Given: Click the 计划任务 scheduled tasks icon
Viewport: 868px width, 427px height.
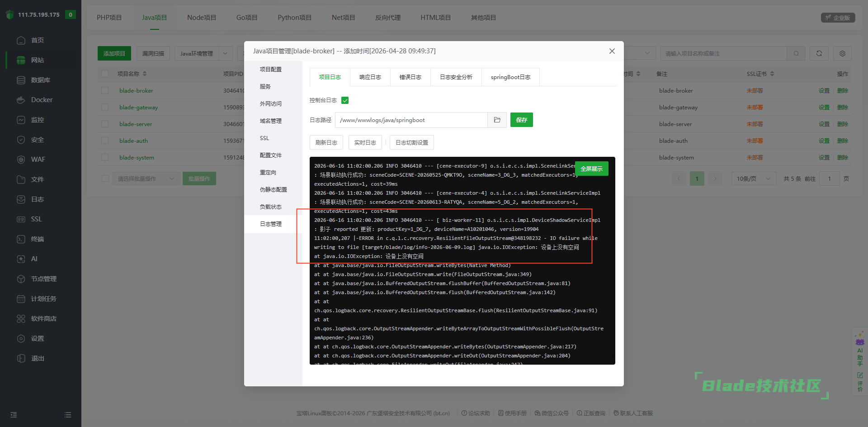Looking at the screenshot, I should (21, 299).
